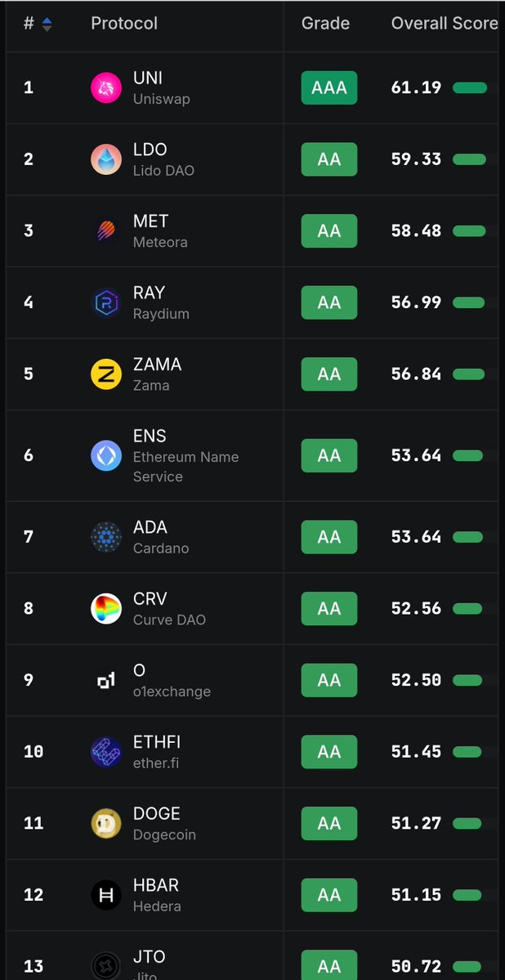Click the o1exchange logo icon
Viewport: 505px width, 980px height.
coord(106,681)
